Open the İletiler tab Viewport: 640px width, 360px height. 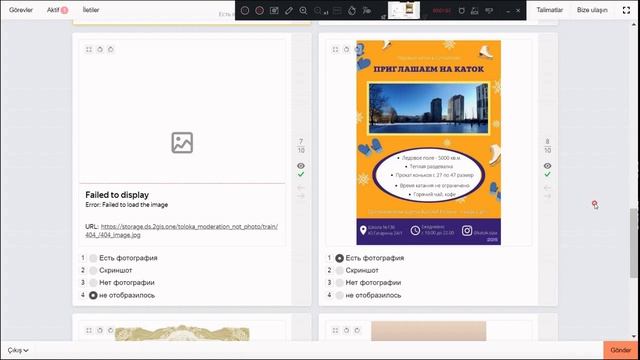click(91, 10)
